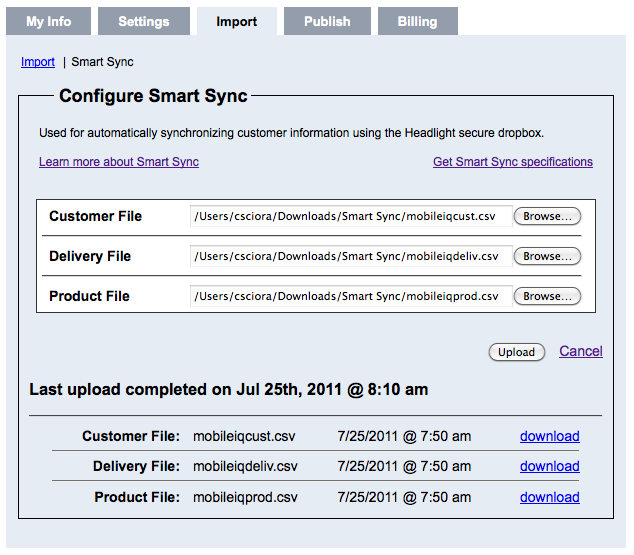Download the mobileiqdeliv.csv delivery file
Image resolution: width=634 pixels, height=555 pixels.
pos(549,466)
